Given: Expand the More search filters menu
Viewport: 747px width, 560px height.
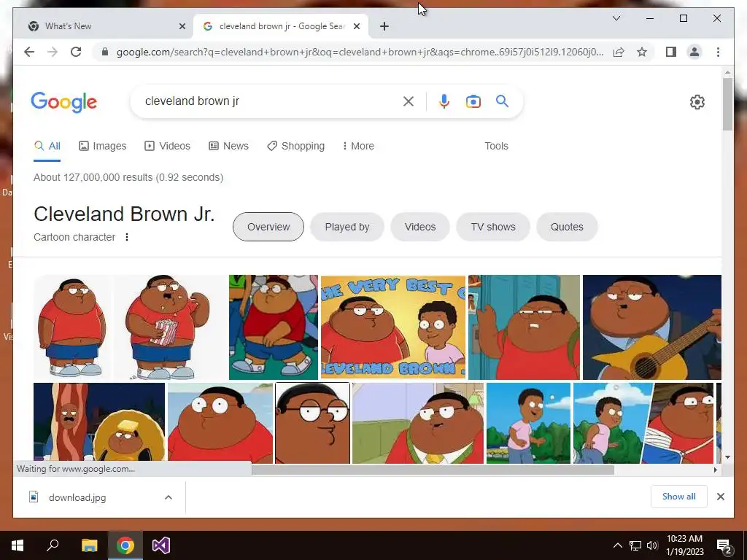Looking at the screenshot, I should (x=358, y=146).
